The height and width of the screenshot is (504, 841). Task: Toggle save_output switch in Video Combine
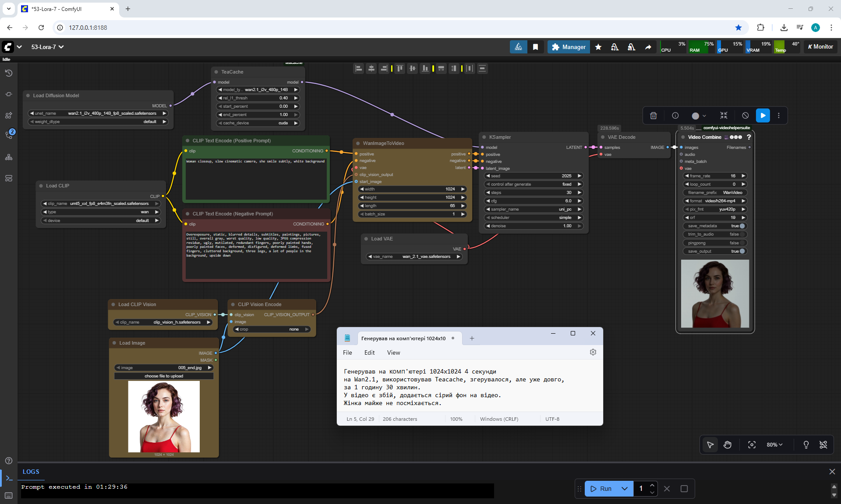tap(742, 251)
